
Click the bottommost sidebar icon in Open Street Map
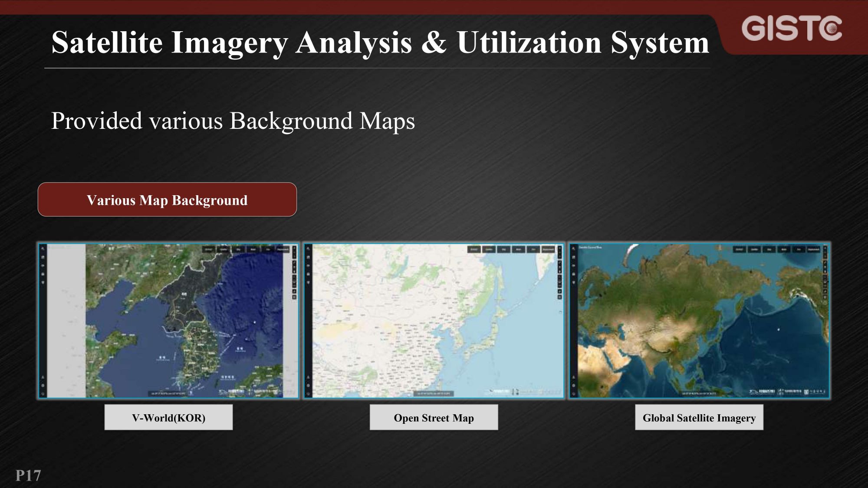point(308,394)
